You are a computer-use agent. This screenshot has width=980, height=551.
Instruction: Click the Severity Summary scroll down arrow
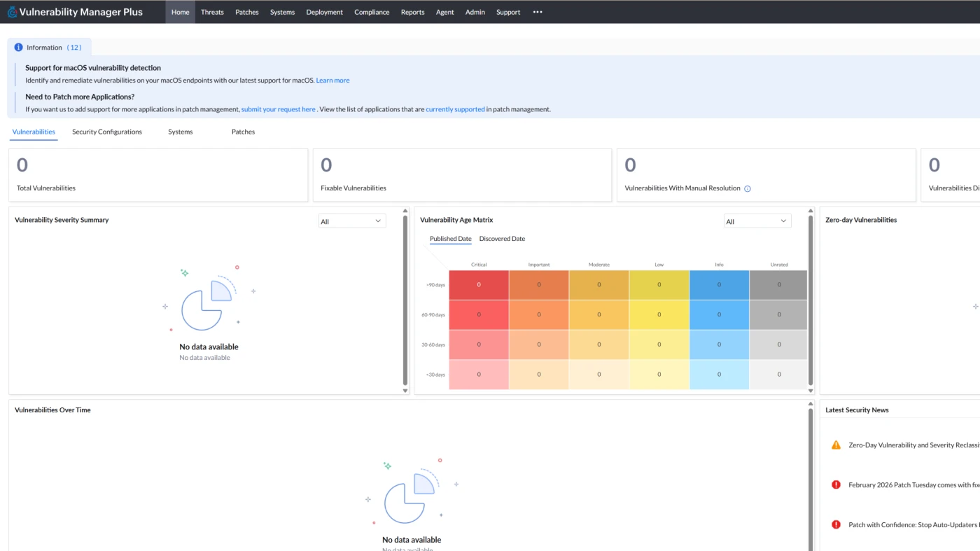pyautogui.click(x=405, y=391)
